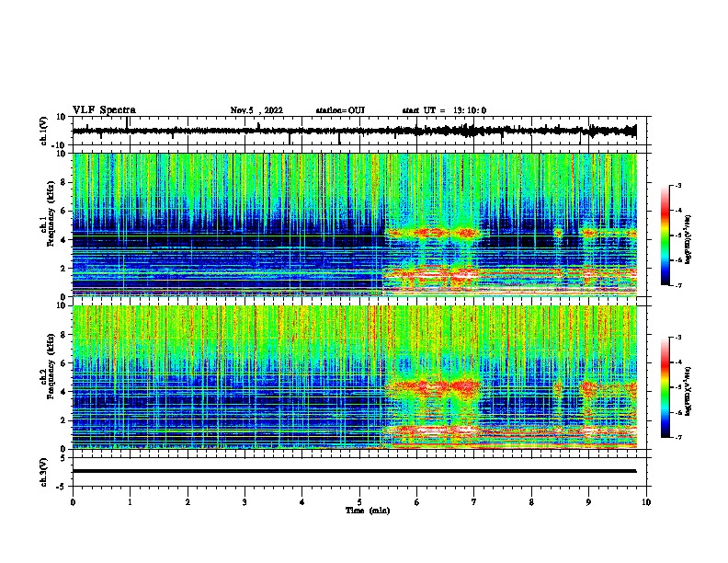Screen dimensions: 728x563
Task: Click time axis tick label "7"
Action: [474, 502]
